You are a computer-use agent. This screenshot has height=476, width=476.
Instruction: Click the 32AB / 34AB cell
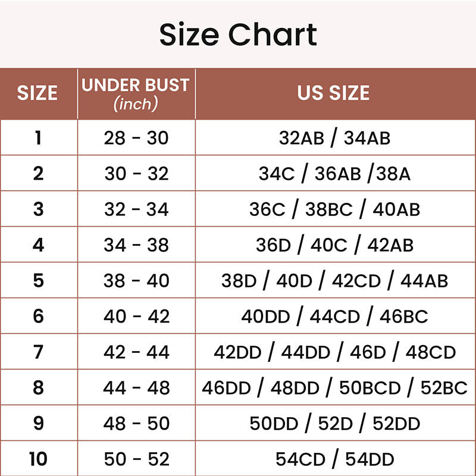tap(334, 138)
